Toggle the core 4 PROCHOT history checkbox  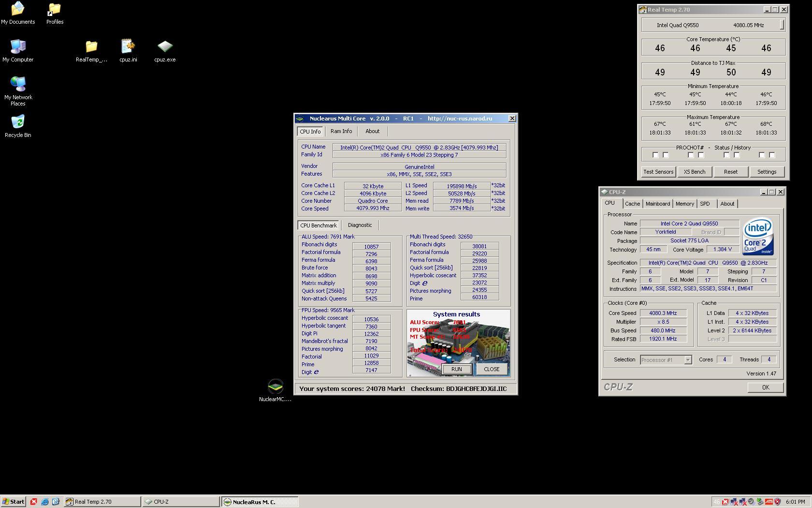772,155
